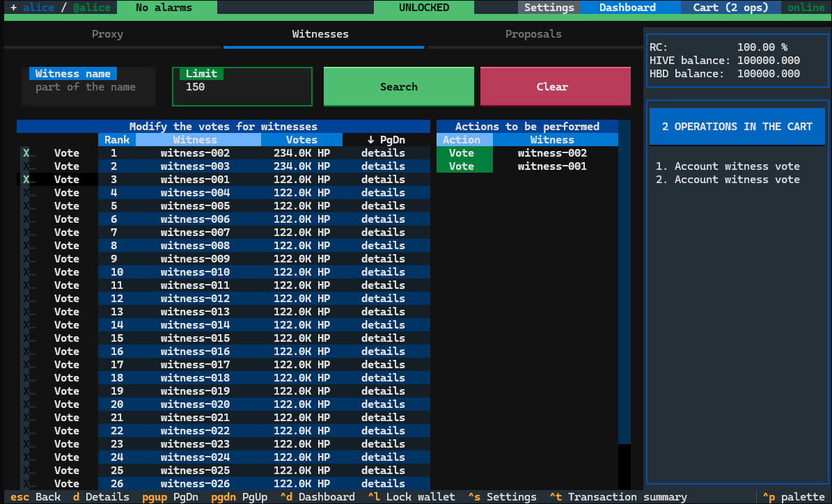
Task: Click the witness-006 name cell
Action: [x=195, y=219]
